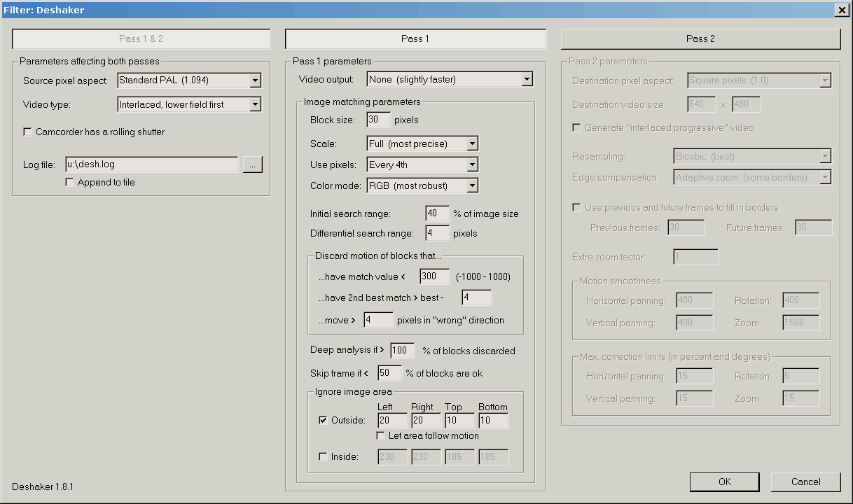Viewport: 853px width, 504px height.
Task: Focus the Log file path field
Action: pyautogui.click(x=151, y=164)
